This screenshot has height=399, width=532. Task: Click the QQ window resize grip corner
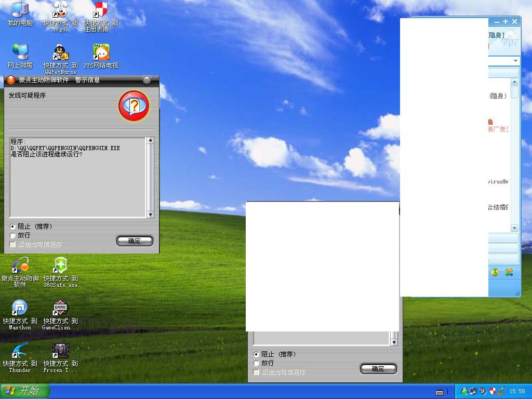pos(517,293)
